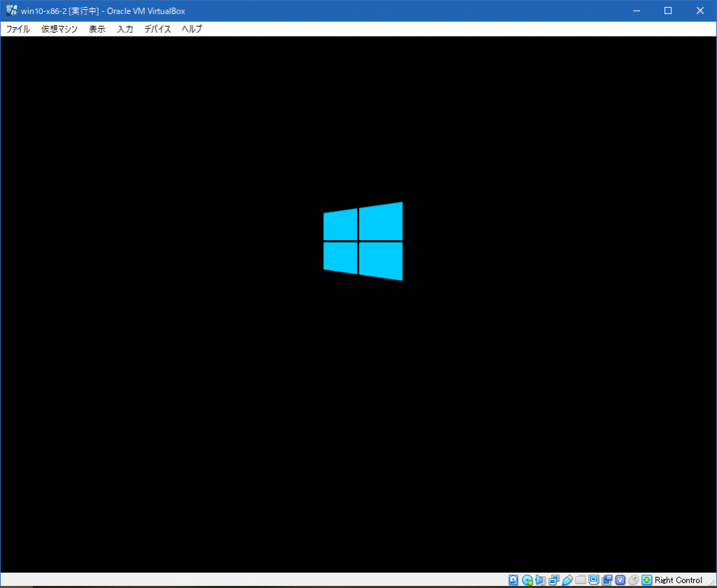Click the audio speaker status icon
Image resolution: width=717 pixels, height=588 pixels.
541,580
